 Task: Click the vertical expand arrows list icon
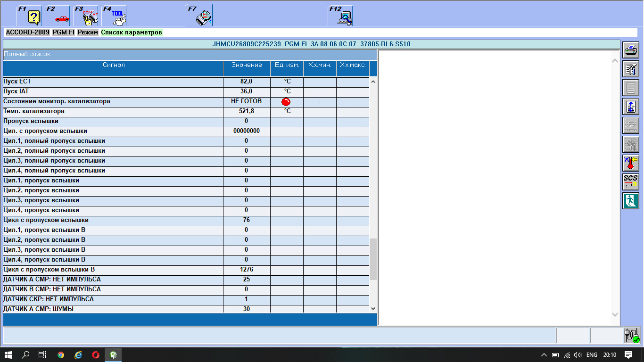tap(630, 107)
